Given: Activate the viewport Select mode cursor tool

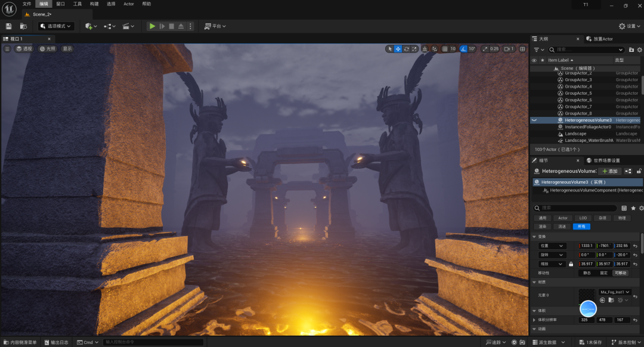Looking at the screenshot, I should coord(390,49).
